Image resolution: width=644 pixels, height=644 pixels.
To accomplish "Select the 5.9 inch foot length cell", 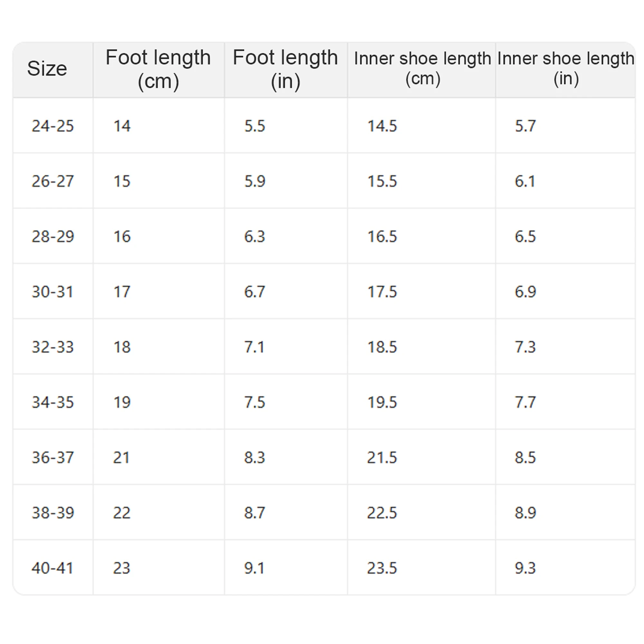I will click(255, 181).
